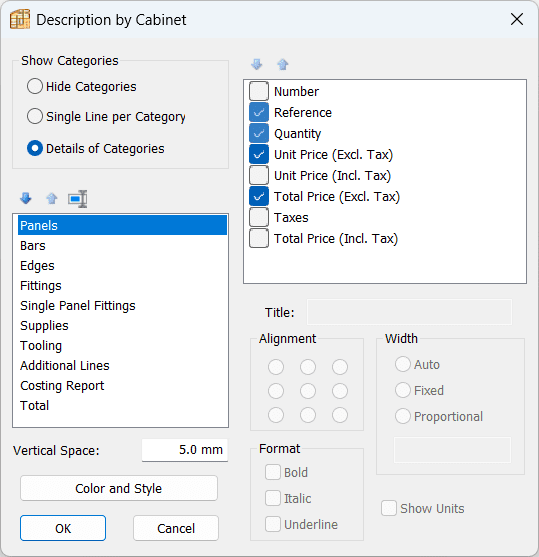Choose middle-left alignment radio

pyautogui.click(x=276, y=391)
